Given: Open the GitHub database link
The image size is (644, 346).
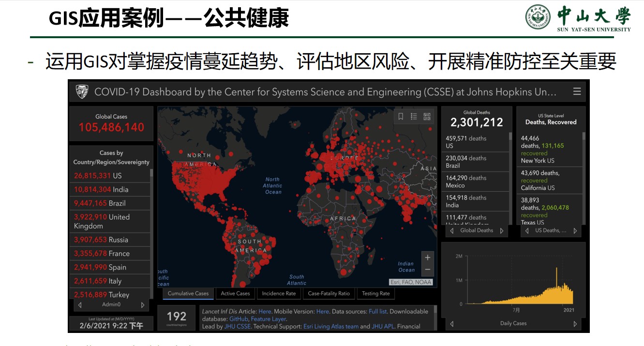Looking at the screenshot, I should pos(239,319).
